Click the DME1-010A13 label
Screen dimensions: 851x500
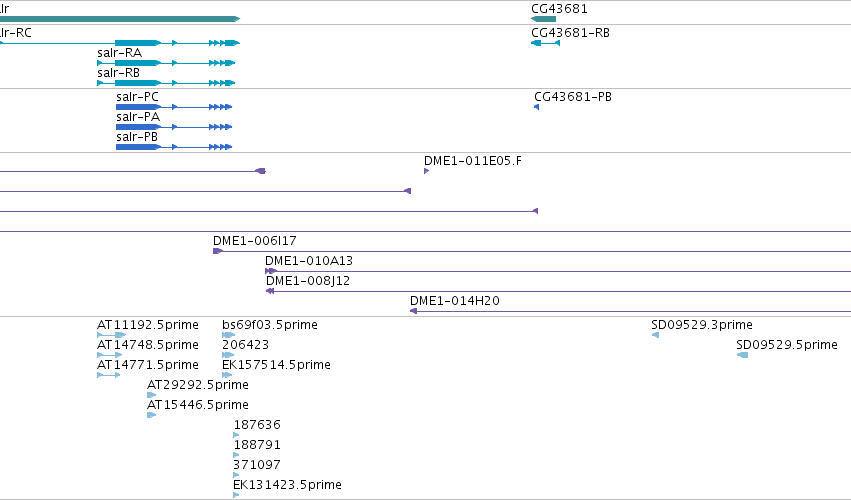[309, 261]
